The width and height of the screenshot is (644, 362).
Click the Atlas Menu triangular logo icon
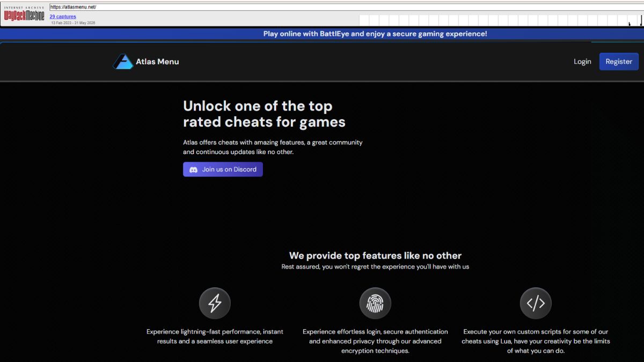[x=123, y=62]
